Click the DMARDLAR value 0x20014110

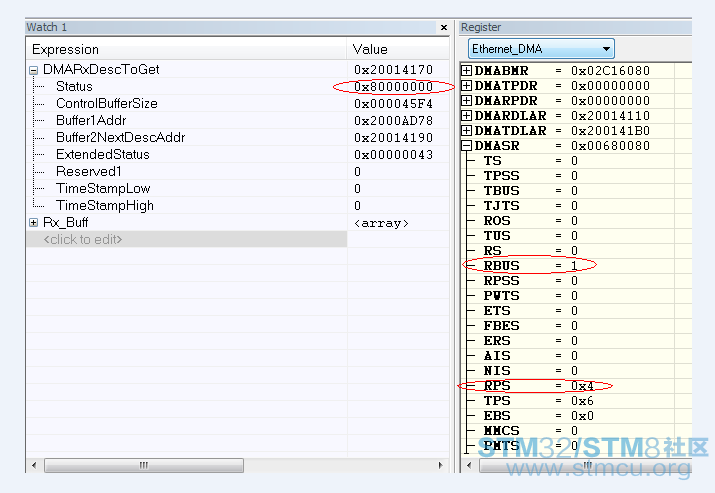611,116
